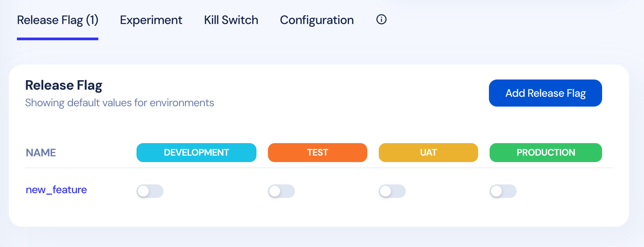Click the NAME column header
Viewport: 644px width, 247px height.
[x=41, y=153]
